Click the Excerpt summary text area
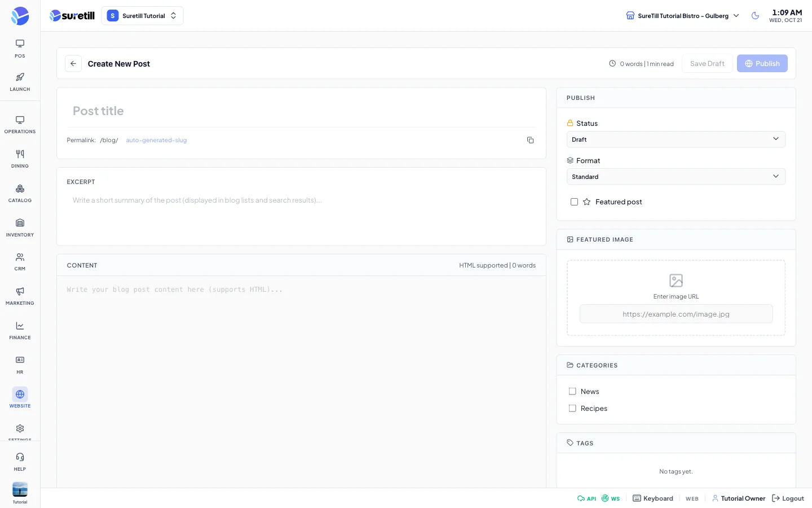 pos(301,214)
